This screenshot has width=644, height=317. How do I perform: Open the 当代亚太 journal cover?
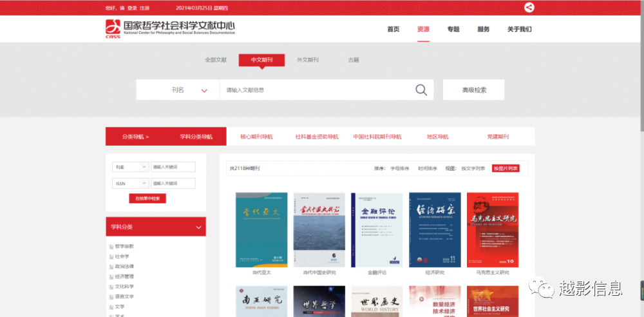coord(261,230)
